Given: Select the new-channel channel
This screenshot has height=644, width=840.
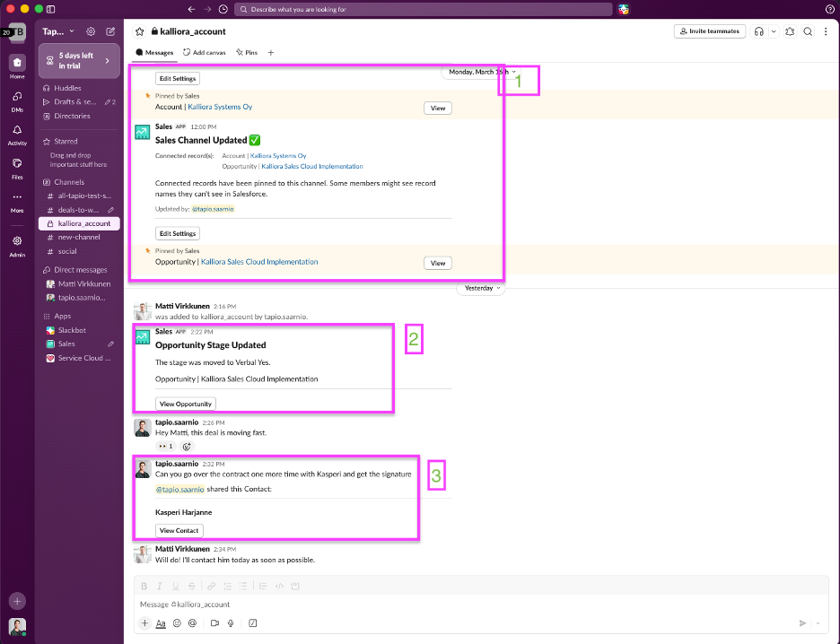Looking at the screenshot, I should coord(79,237).
